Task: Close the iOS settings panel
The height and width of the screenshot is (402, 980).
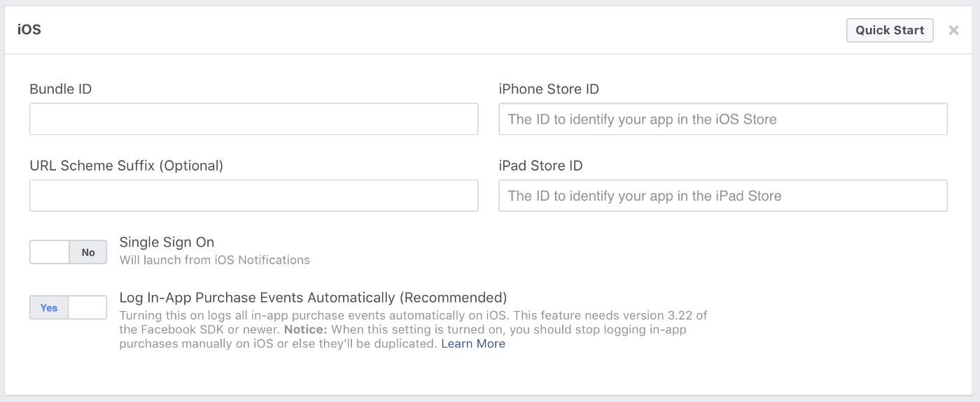Action: (953, 31)
